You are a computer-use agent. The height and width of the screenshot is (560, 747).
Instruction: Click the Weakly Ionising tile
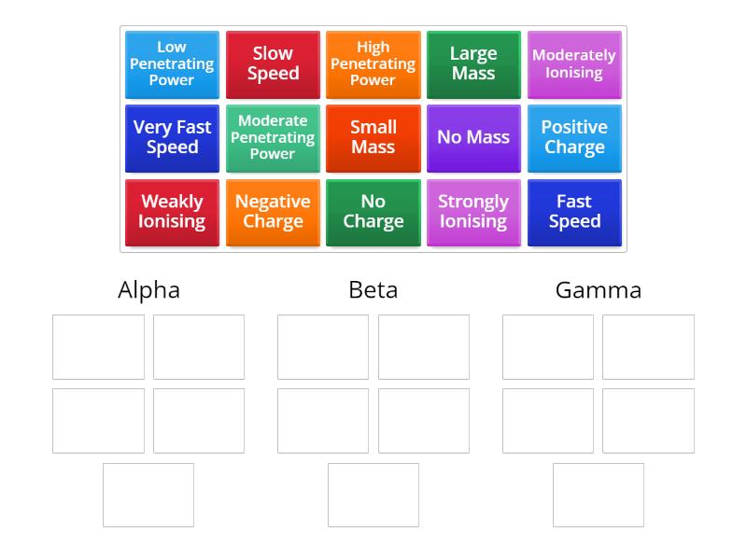pos(172,212)
